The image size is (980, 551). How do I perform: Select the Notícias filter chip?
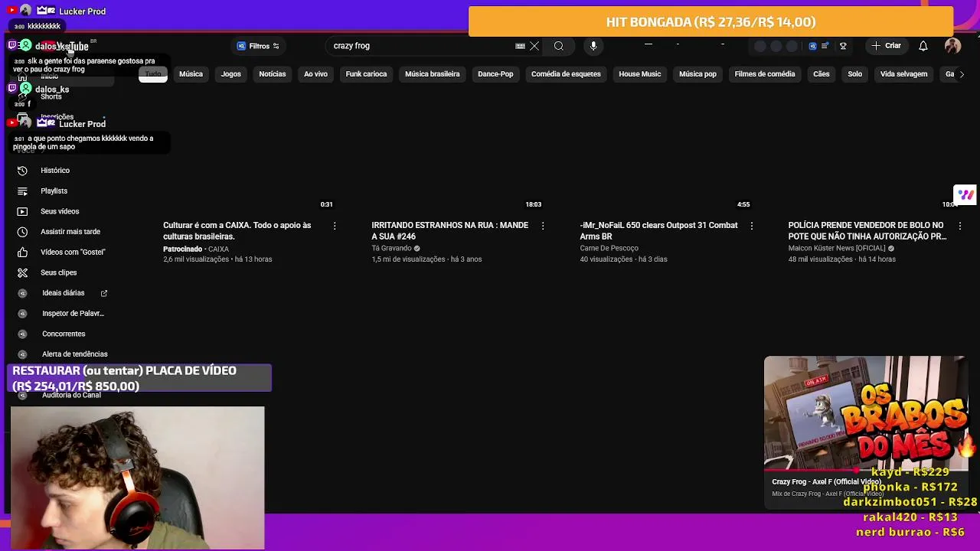pyautogui.click(x=272, y=74)
